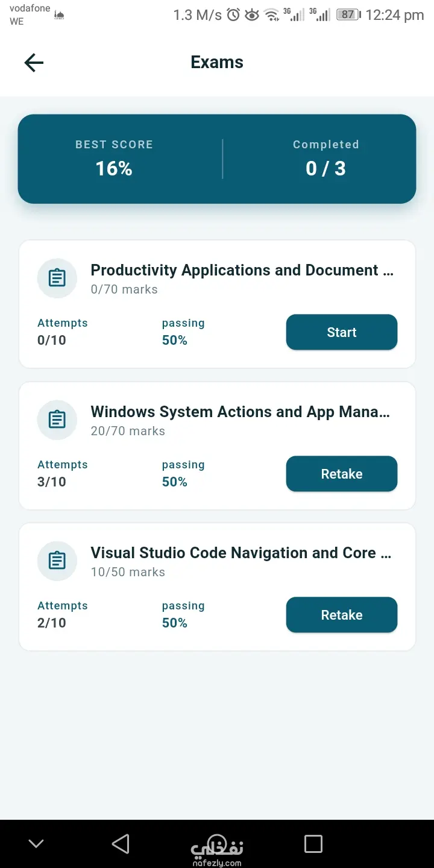Tap the Android back triangle in navigation bar
Viewport: 434px width, 868px height.
coord(121,843)
